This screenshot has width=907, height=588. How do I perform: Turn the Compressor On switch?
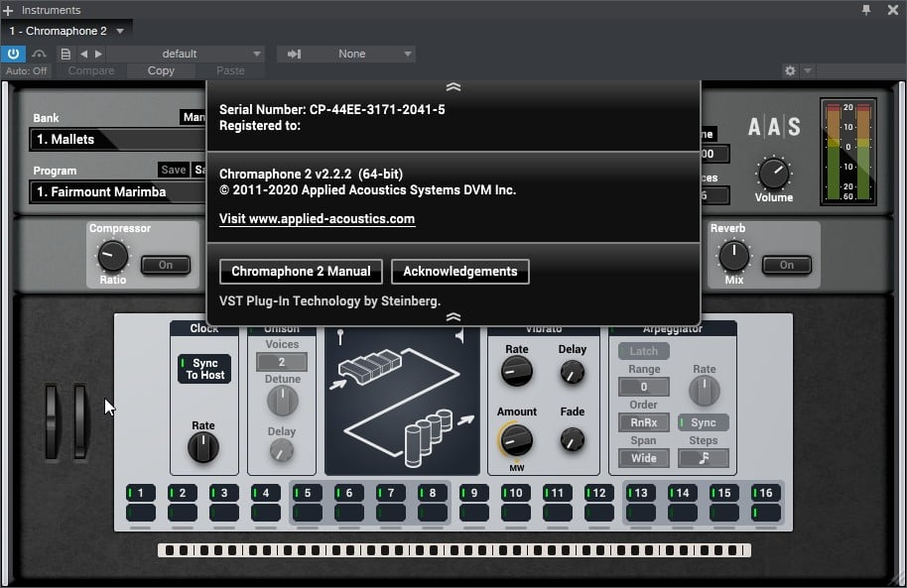pyautogui.click(x=166, y=265)
